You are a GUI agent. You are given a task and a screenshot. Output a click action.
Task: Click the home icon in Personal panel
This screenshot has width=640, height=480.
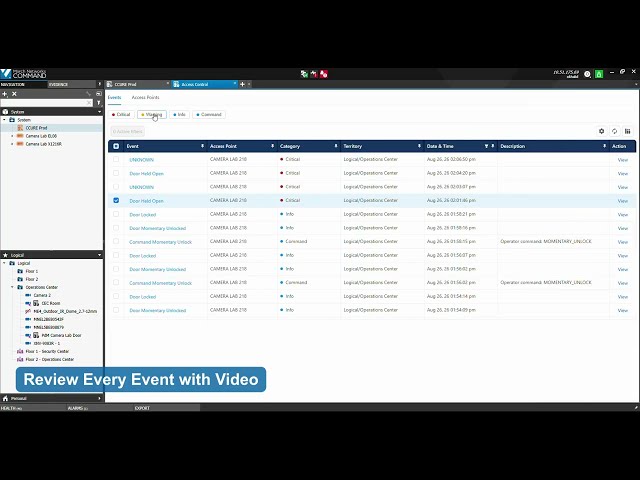tap(5, 398)
